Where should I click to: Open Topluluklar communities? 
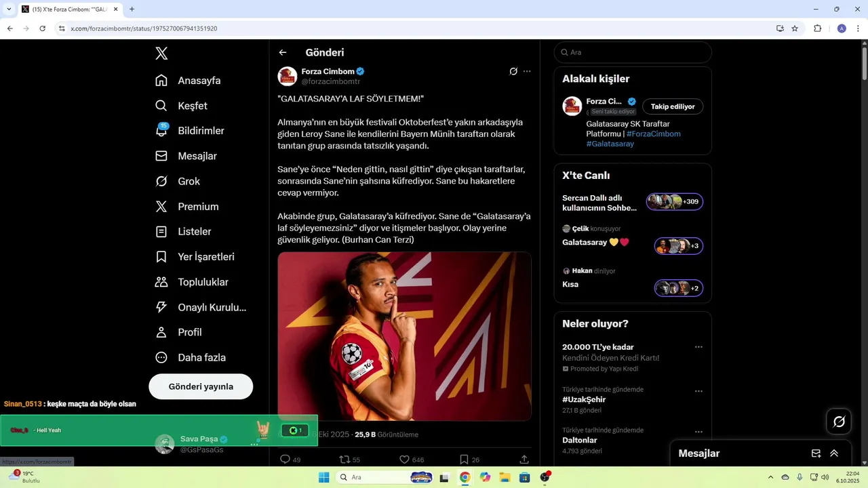(191, 282)
